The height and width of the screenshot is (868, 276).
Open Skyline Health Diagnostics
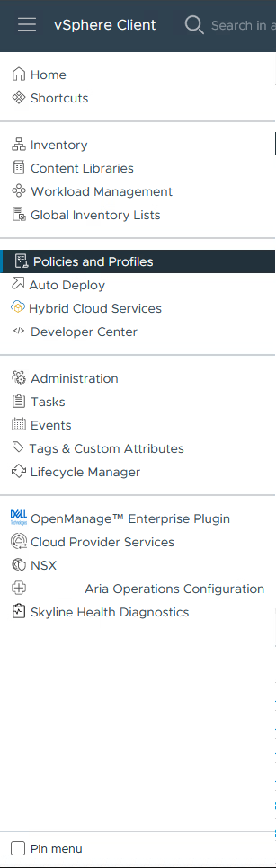click(x=110, y=612)
